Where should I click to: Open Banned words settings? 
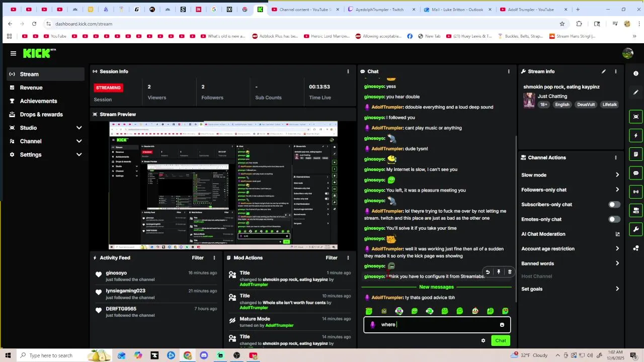tap(570, 263)
